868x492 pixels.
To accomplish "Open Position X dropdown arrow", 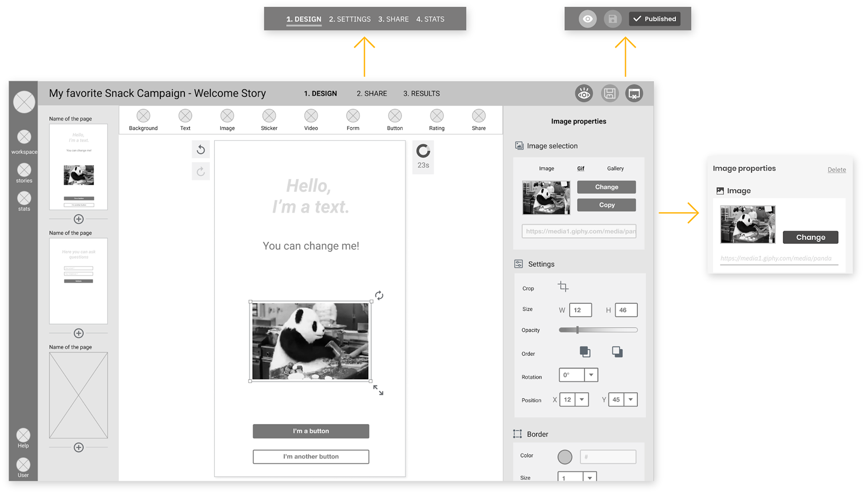I will (x=582, y=400).
